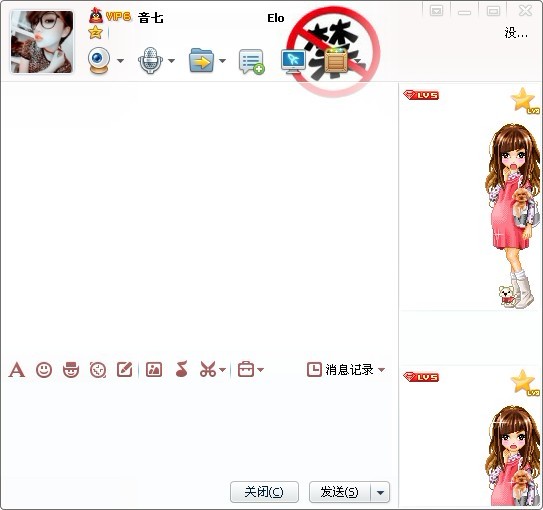Open the send options arrow beside 发送

tap(380, 492)
